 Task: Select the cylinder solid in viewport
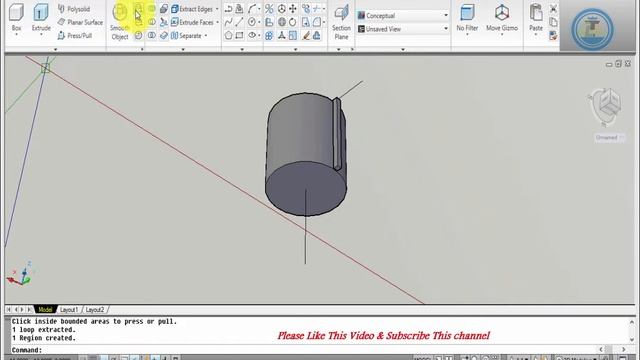click(x=305, y=154)
